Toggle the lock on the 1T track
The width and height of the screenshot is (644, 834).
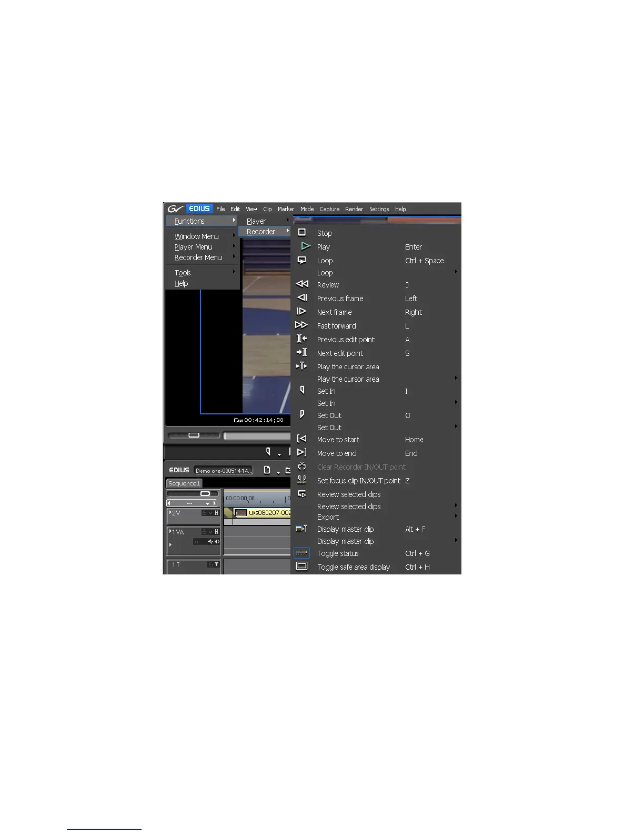(210, 564)
